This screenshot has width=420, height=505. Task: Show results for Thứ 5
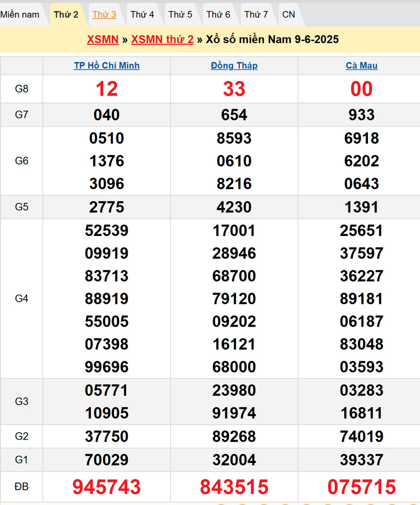(180, 15)
